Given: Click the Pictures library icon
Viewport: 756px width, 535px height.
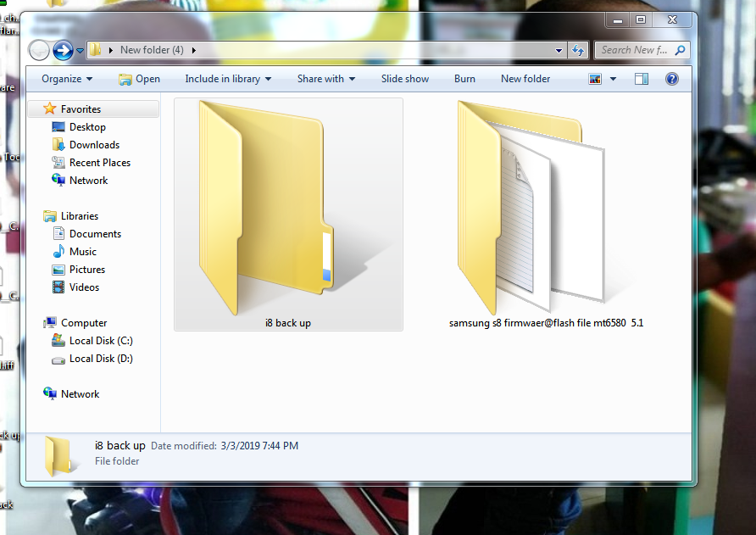Looking at the screenshot, I should [x=58, y=270].
